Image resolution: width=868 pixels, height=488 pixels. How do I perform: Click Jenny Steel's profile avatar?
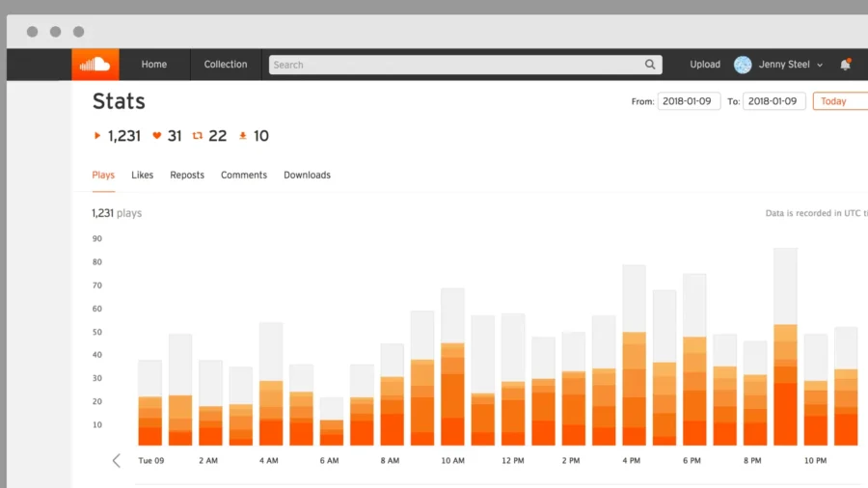tap(743, 65)
